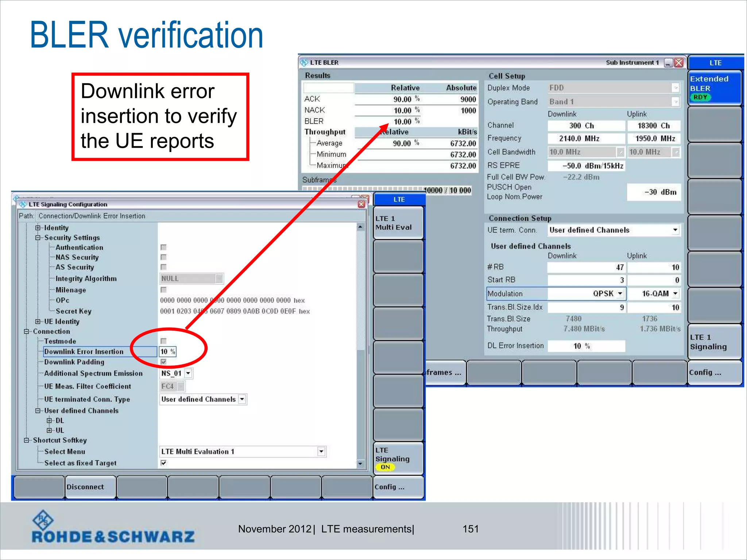The width and height of the screenshot is (747, 560).
Task: Edit the uplink Channel 18300 Ch field
Action: [654, 126]
